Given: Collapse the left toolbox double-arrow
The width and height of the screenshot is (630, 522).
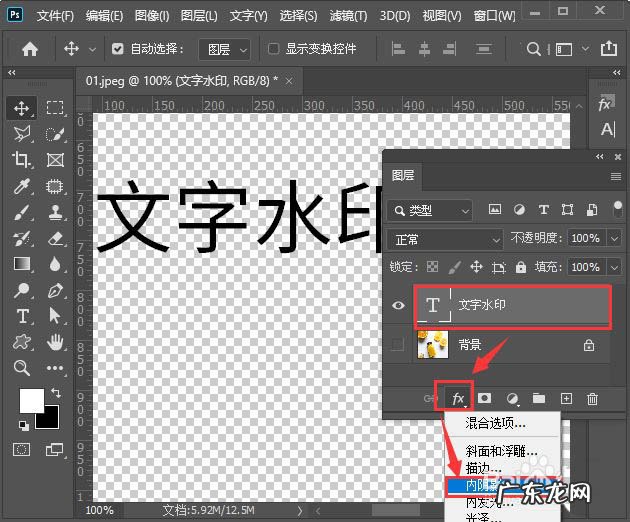Looking at the screenshot, I should tap(12, 72).
